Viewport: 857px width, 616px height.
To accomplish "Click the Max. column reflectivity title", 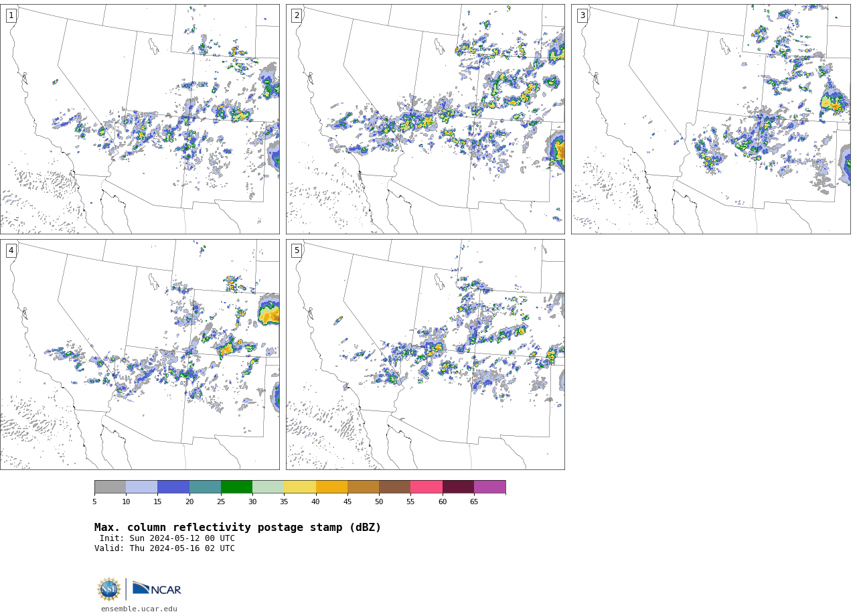I will (x=238, y=528).
